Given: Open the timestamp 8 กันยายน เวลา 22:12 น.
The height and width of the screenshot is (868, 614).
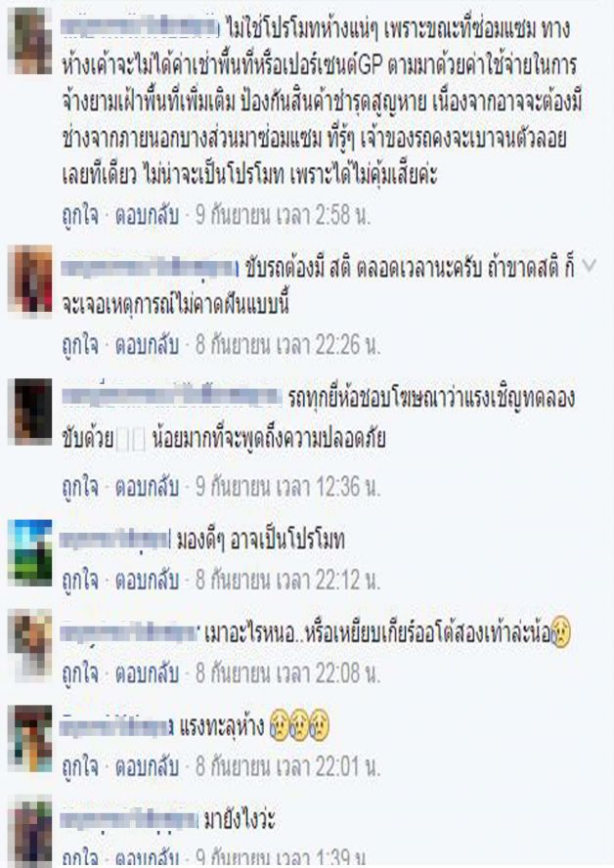Looking at the screenshot, I should [x=287, y=580].
